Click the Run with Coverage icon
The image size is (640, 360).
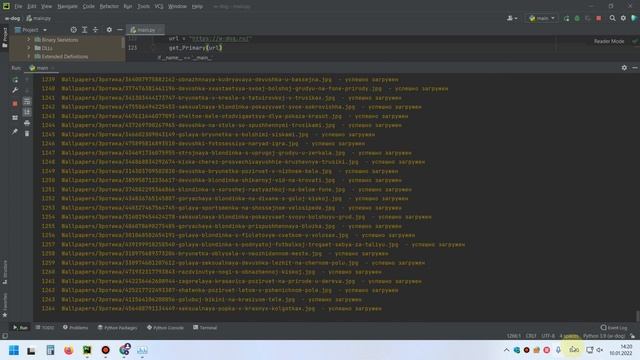588,18
